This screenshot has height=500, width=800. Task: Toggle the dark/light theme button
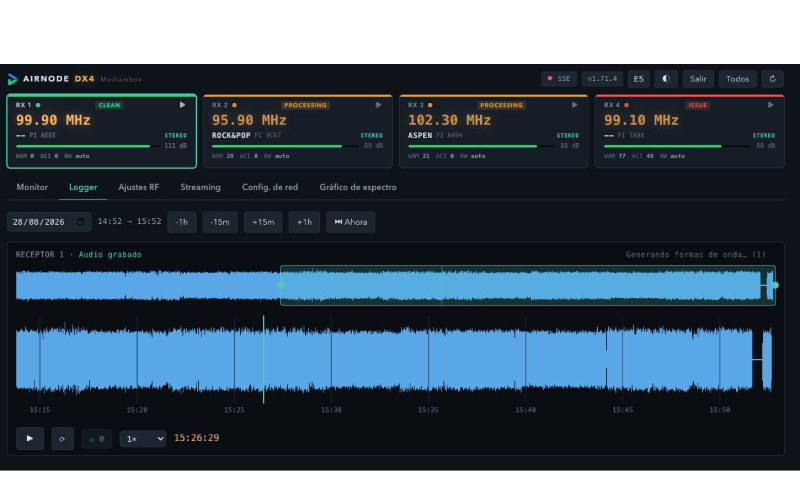[666, 79]
